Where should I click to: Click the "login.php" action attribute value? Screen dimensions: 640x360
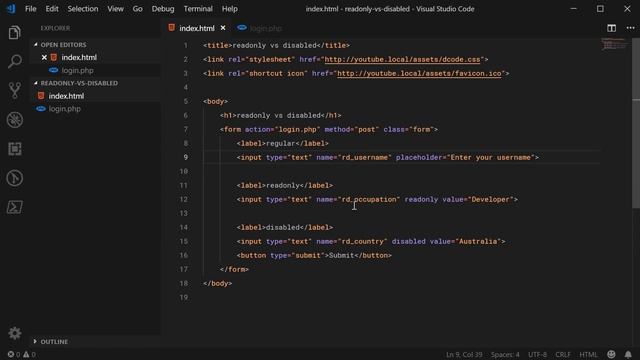pyautogui.click(x=298, y=129)
